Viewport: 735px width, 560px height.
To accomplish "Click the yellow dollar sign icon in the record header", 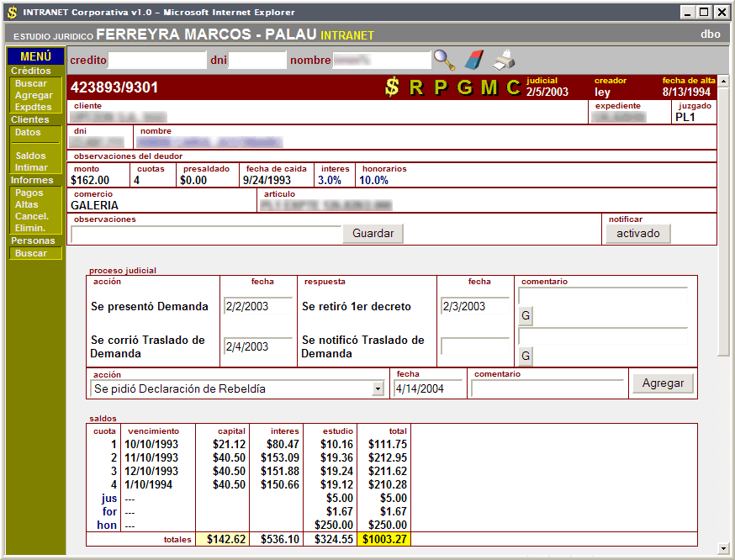I will click(x=391, y=87).
